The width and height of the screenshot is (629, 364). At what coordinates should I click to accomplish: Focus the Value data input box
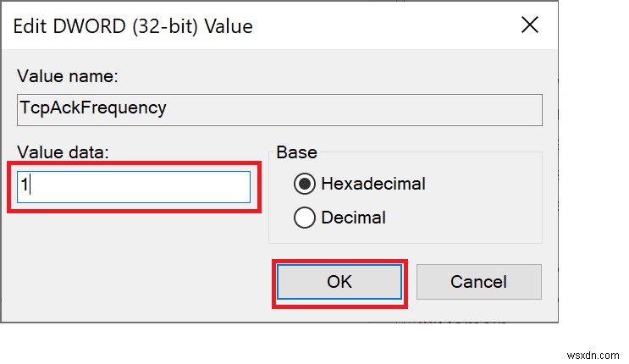pyautogui.click(x=135, y=186)
